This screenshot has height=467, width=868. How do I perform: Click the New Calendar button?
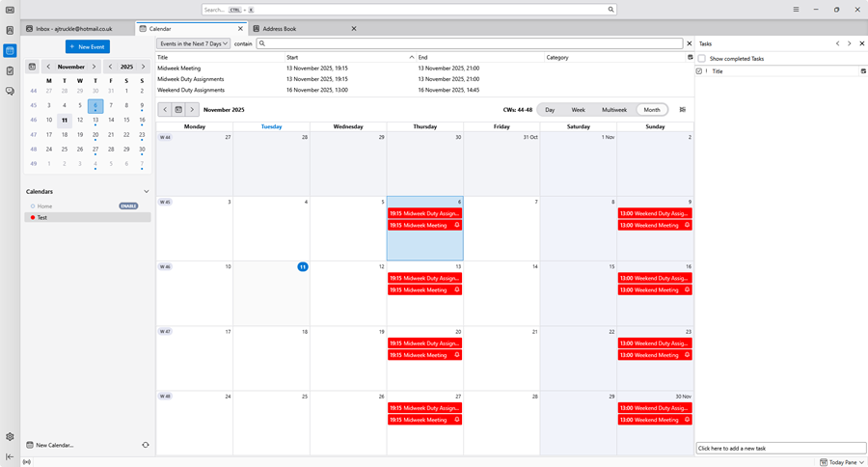click(x=54, y=445)
